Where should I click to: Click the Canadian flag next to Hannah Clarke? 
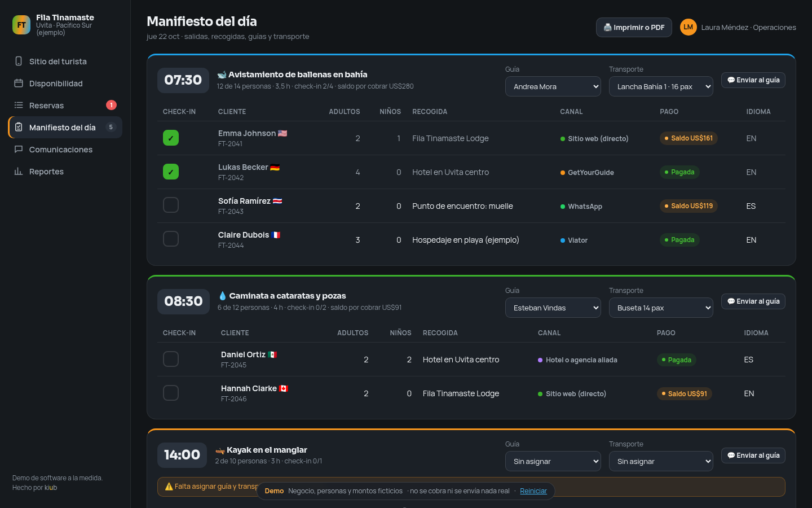pos(284,388)
